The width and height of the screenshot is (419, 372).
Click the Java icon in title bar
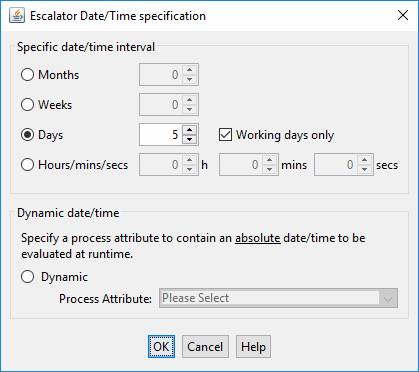pyautogui.click(x=17, y=16)
